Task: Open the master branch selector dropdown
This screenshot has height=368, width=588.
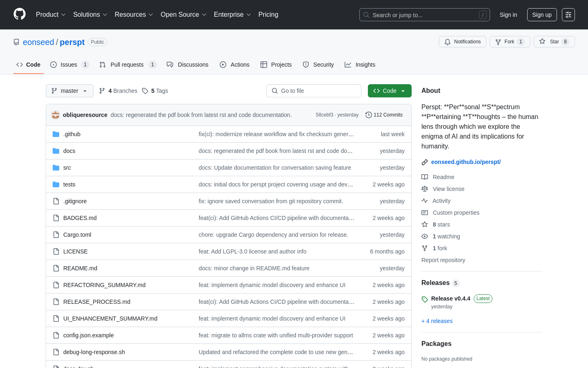Action: pyautogui.click(x=69, y=91)
